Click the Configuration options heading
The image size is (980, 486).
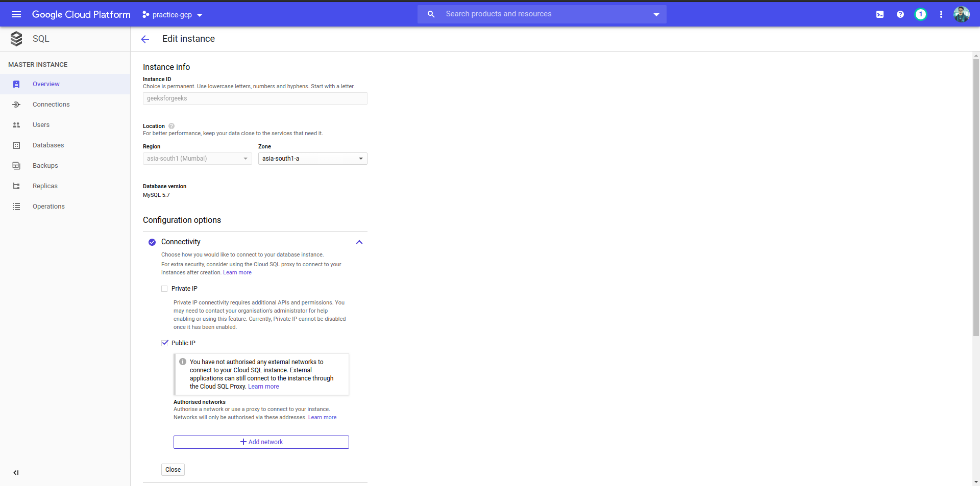(182, 220)
